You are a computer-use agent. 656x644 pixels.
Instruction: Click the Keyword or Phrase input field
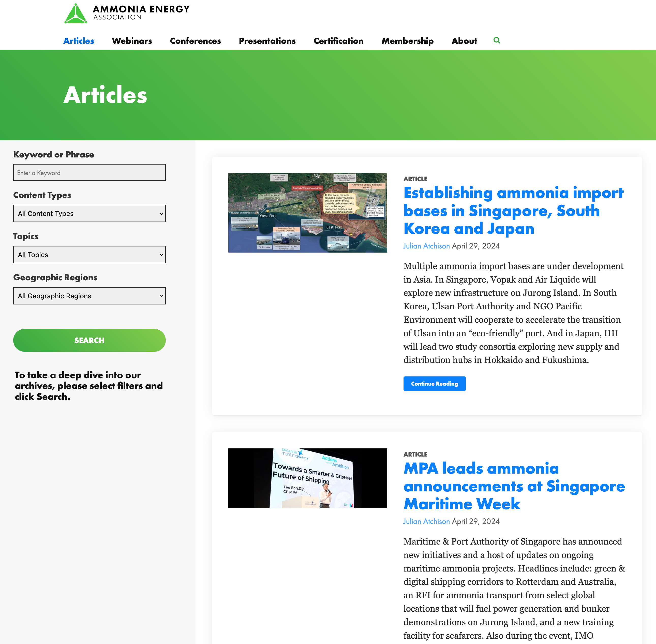[89, 173]
